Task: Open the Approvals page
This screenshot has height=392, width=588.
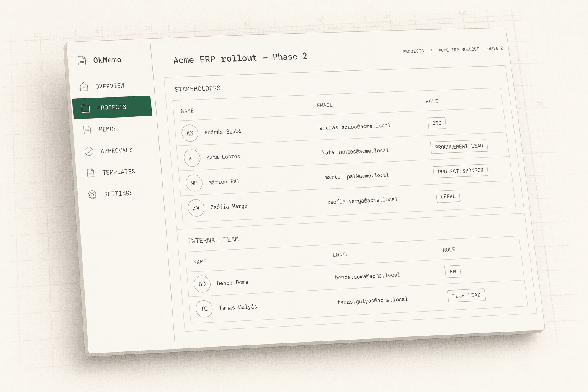Action: (117, 150)
